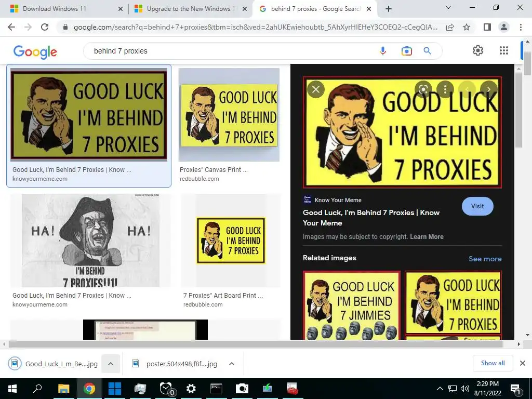
Task: Open the 7 Jimmies related image
Action: click(352, 305)
